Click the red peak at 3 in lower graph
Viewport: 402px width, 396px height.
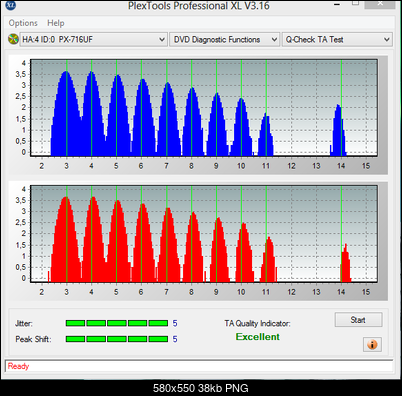coord(66,239)
